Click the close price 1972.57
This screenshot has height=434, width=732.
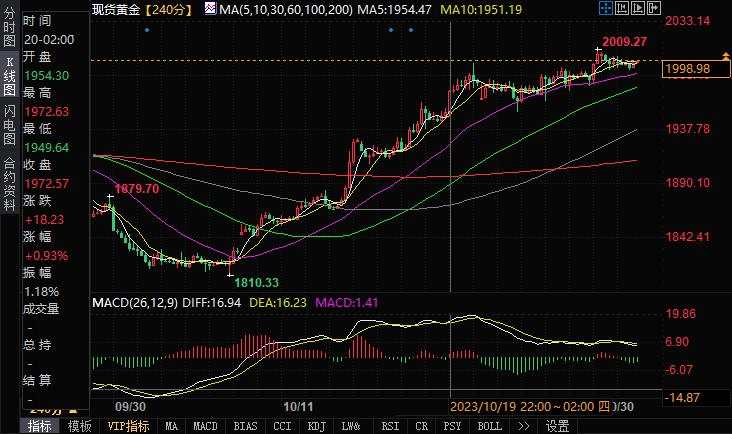tap(46, 183)
